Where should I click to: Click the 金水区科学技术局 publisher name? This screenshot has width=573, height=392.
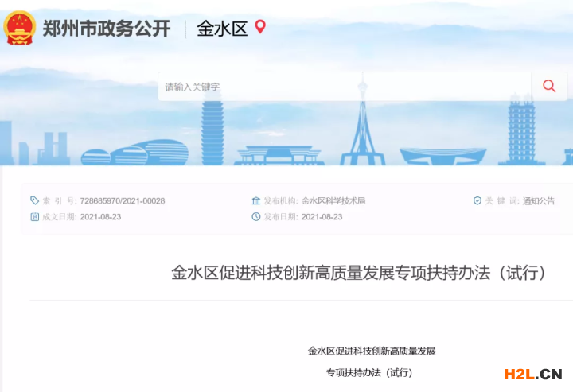pyautogui.click(x=333, y=200)
